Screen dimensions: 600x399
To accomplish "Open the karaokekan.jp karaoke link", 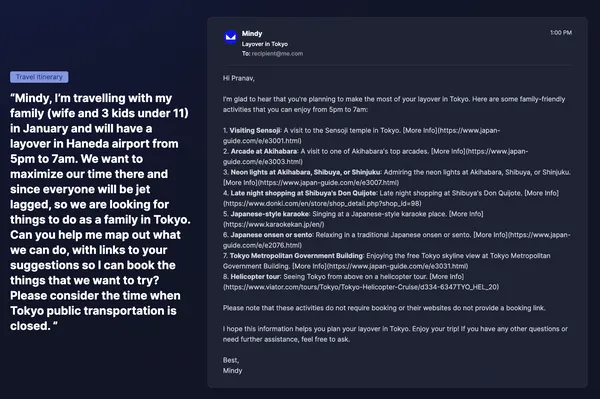I will (x=274, y=224).
